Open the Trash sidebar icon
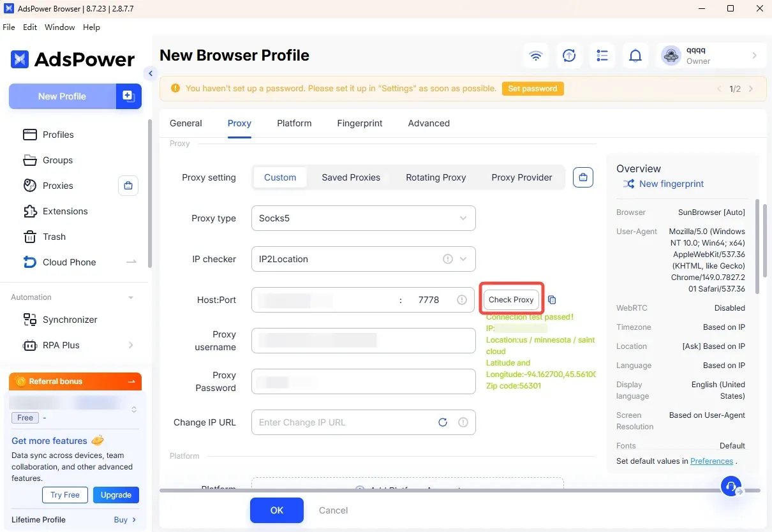The width and height of the screenshot is (772, 532). click(x=30, y=237)
